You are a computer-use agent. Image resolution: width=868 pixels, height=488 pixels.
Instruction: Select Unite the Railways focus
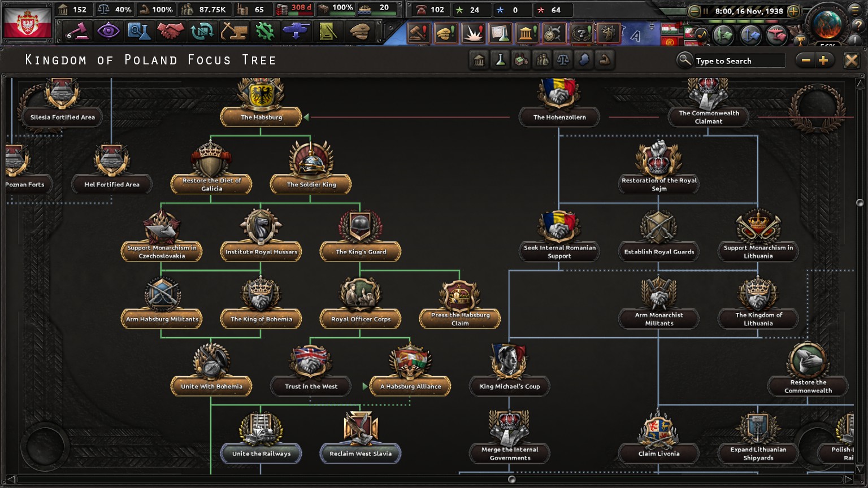click(x=261, y=454)
